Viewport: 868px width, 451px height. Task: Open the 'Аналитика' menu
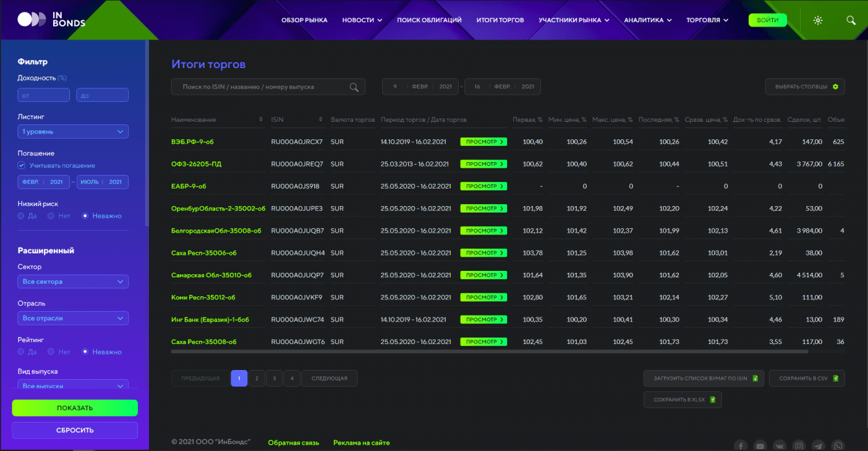pos(648,20)
